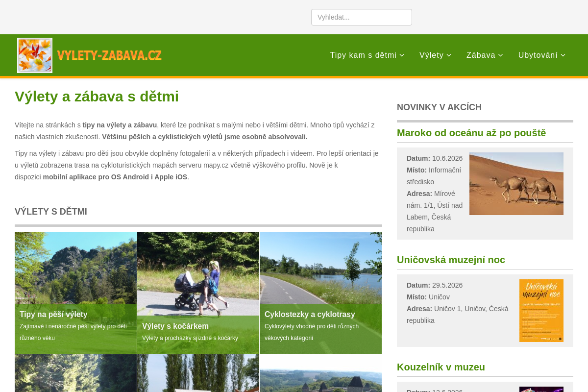Expand chevron next to Výlety
Image resolution: width=588 pixels, height=392 pixels.
click(449, 55)
